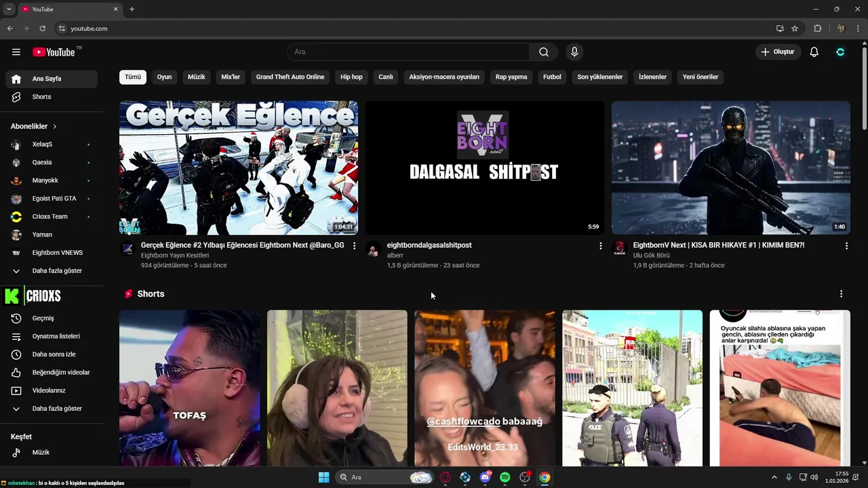Open the account avatar menu
Screen dimensions: 868x488
click(840, 52)
